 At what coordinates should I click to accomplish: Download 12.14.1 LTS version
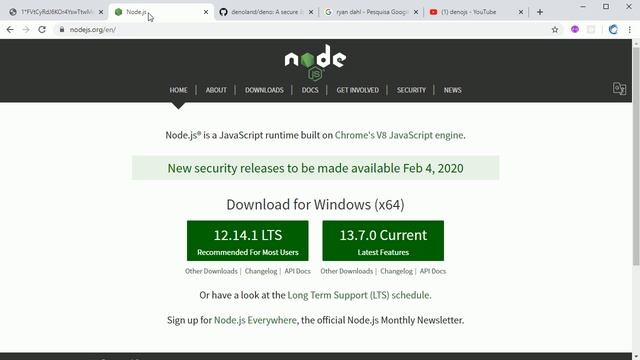pyautogui.click(x=248, y=241)
